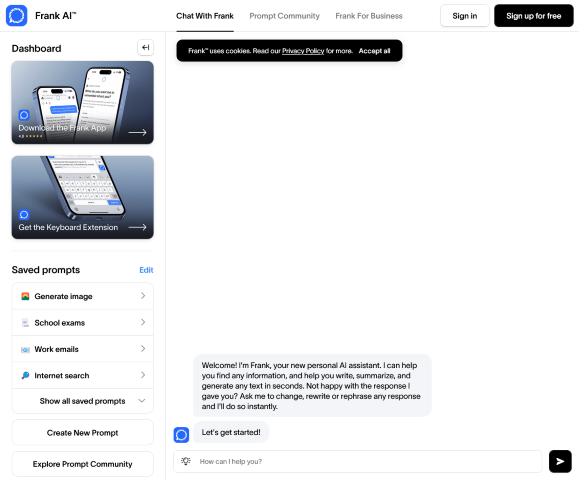Select the Internet search saved prompt
Viewport: 579px width, 480px height.
tap(82, 376)
